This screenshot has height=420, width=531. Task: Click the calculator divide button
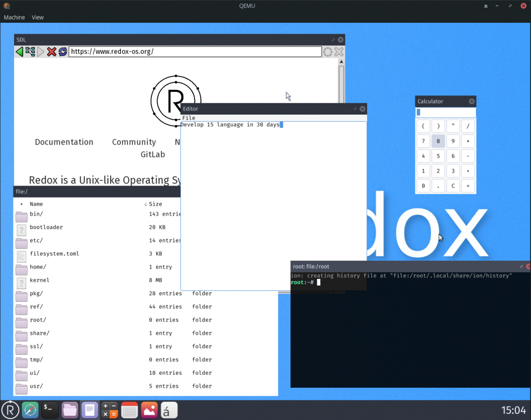coord(468,126)
